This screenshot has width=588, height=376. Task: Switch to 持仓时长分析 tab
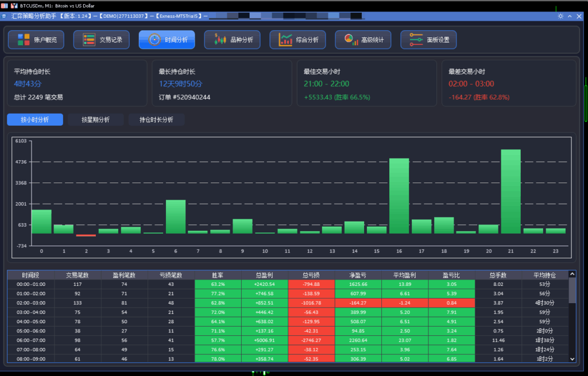point(156,120)
